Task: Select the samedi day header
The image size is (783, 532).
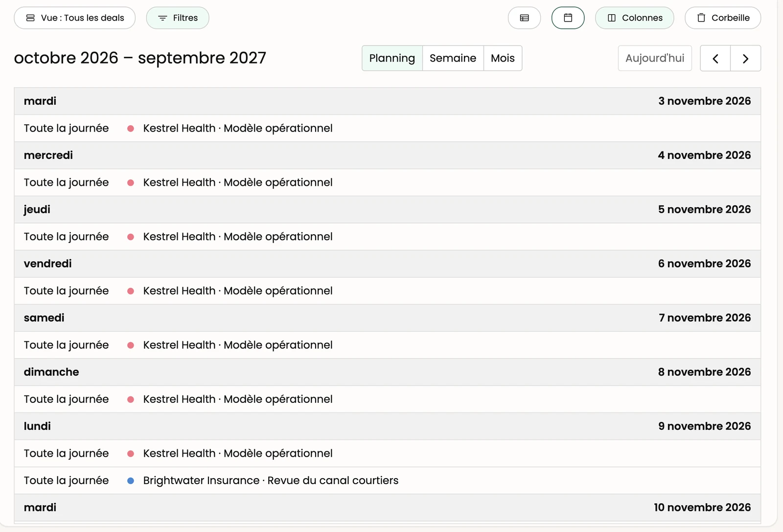Action: 388,318
